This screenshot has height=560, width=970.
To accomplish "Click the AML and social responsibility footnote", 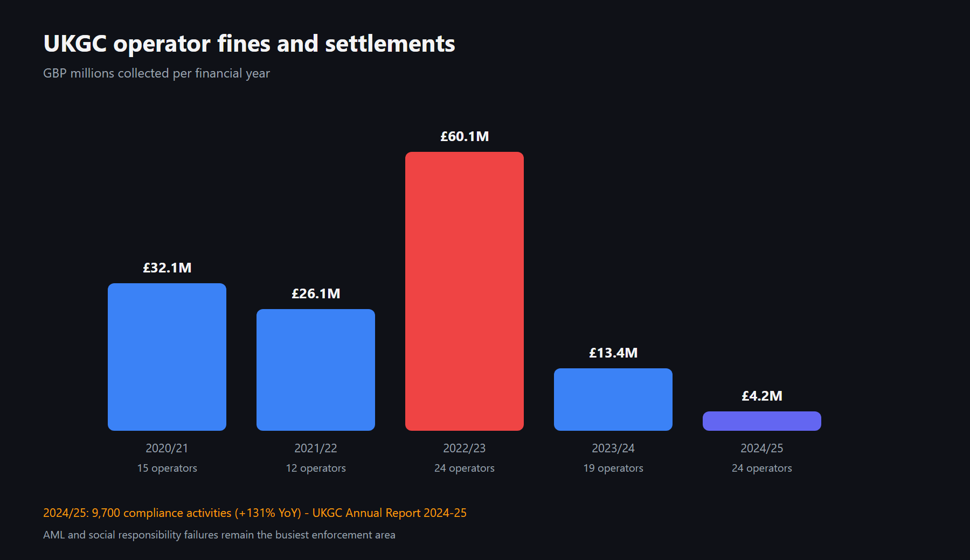I will point(219,535).
